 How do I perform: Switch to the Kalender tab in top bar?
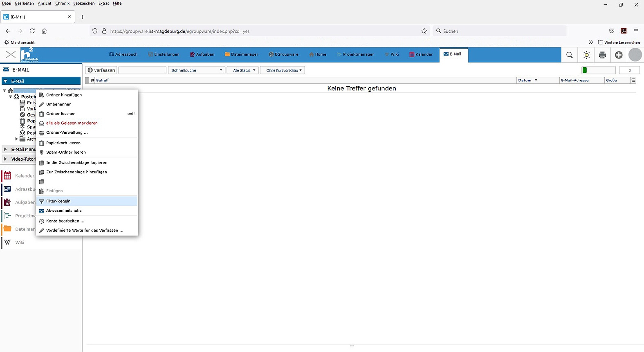421,54
